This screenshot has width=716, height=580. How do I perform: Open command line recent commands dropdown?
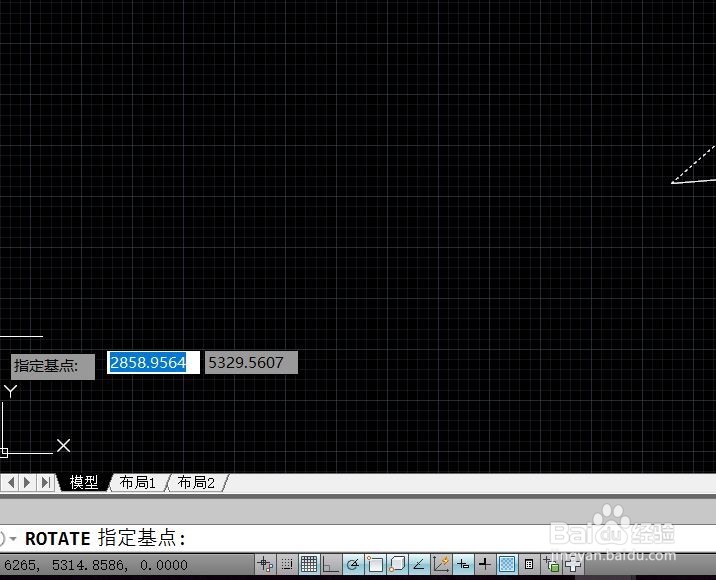[13, 539]
